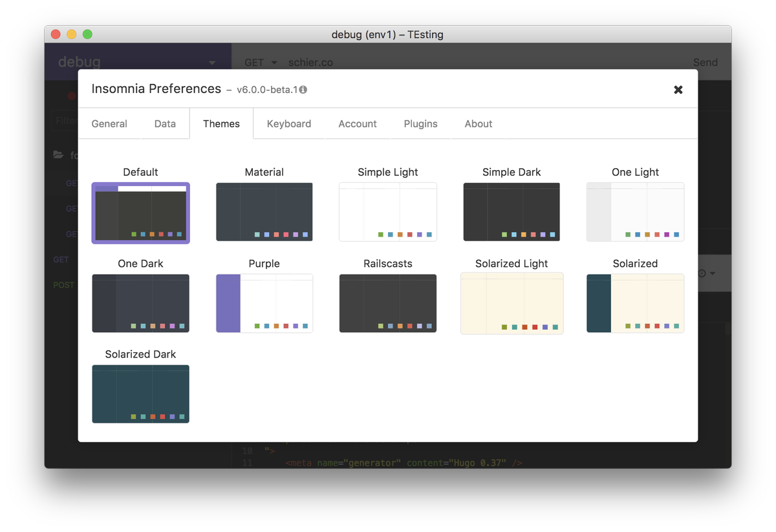Click the Send button in main window
776x532 pixels.
pyautogui.click(x=706, y=63)
